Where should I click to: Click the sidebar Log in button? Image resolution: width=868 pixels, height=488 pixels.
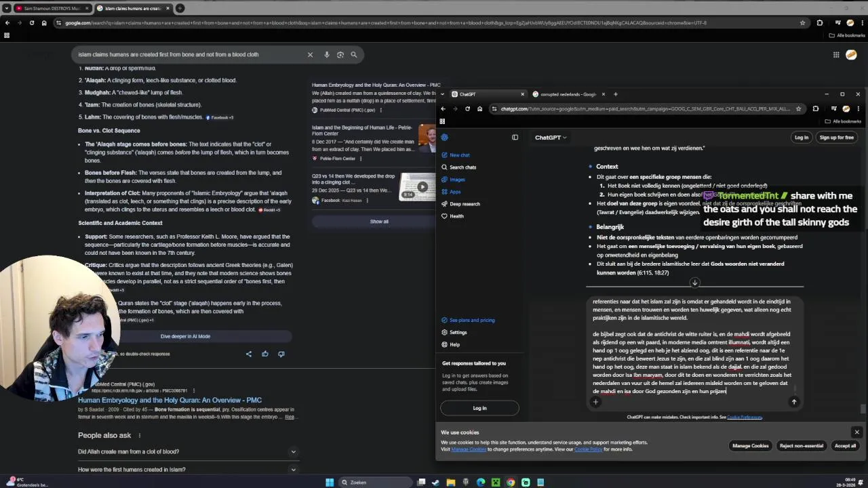tap(479, 408)
